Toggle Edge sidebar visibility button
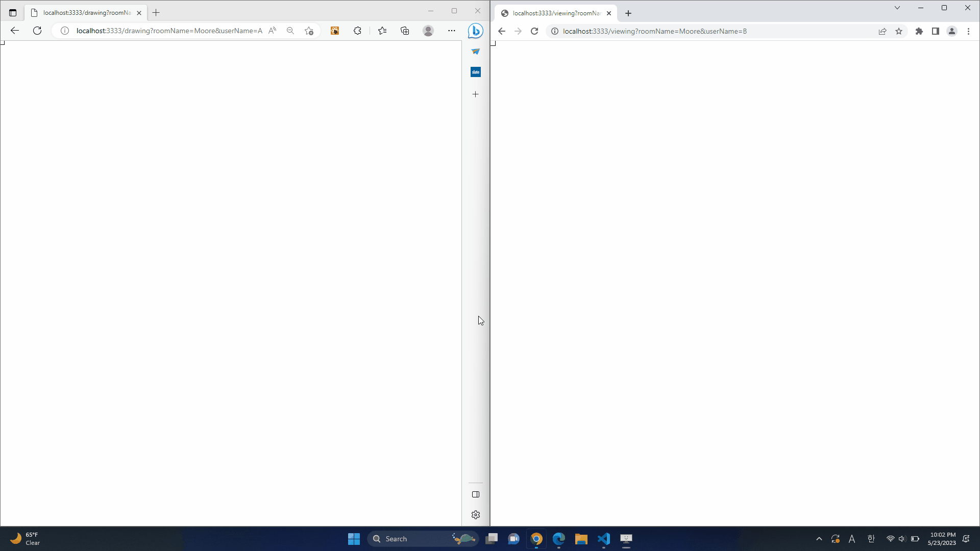980x551 pixels. point(475,494)
